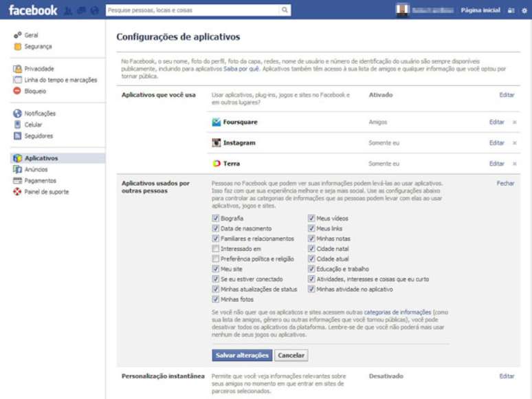Click the Cancelar button
Viewport: 532px width, 399px height.
point(291,355)
